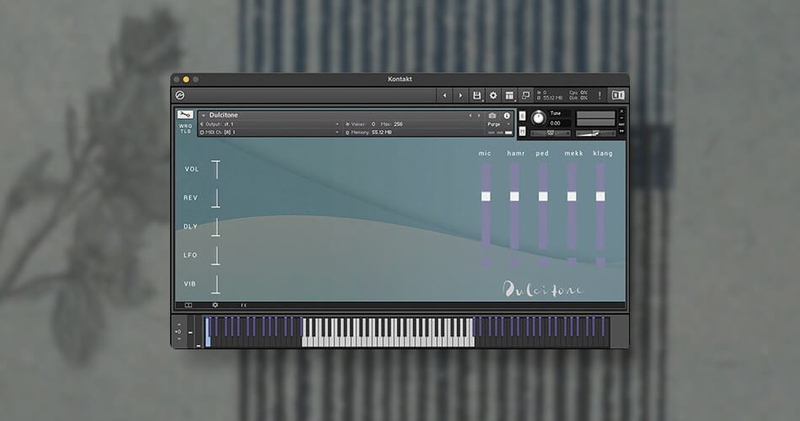Click the Max 256 voices value
The image size is (800, 421).
(398, 124)
